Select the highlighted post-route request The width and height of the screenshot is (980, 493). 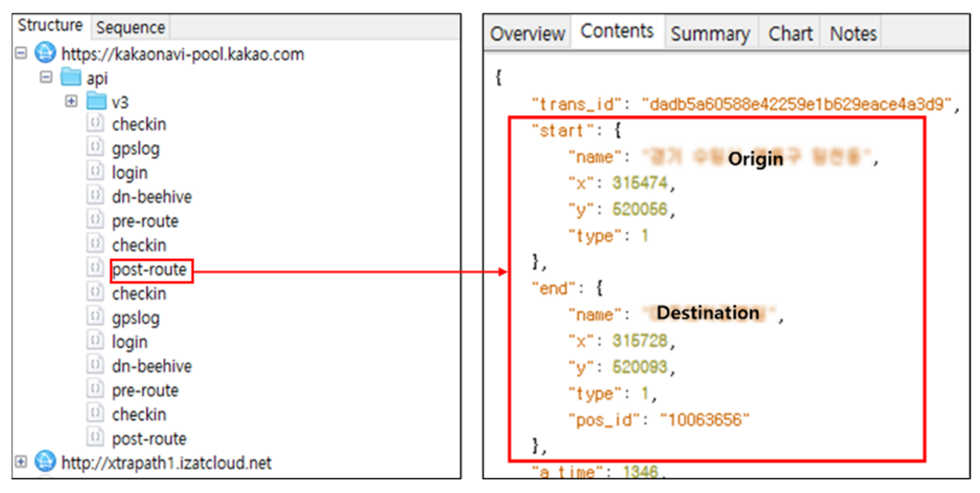coord(149,270)
